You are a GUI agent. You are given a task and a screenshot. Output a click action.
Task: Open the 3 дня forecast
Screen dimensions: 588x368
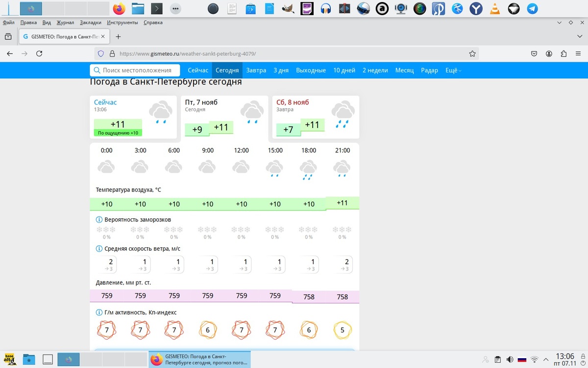click(281, 70)
